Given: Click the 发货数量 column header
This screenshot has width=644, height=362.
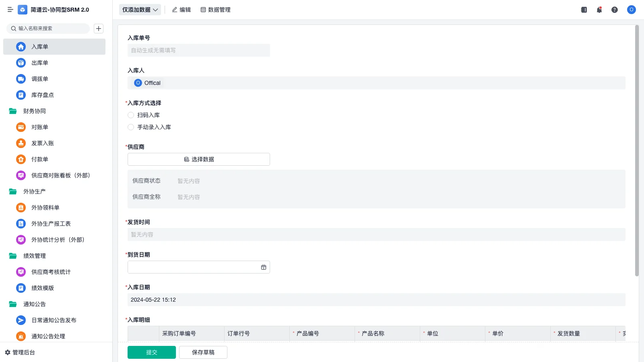Looking at the screenshot, I should 583,333.
